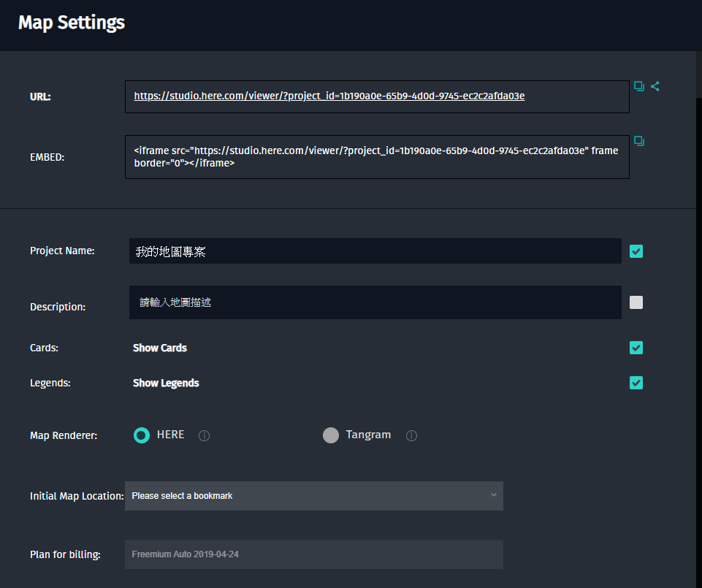Select the Tangram map renderer radio button
702x588 pixels.
coord(331,435)
